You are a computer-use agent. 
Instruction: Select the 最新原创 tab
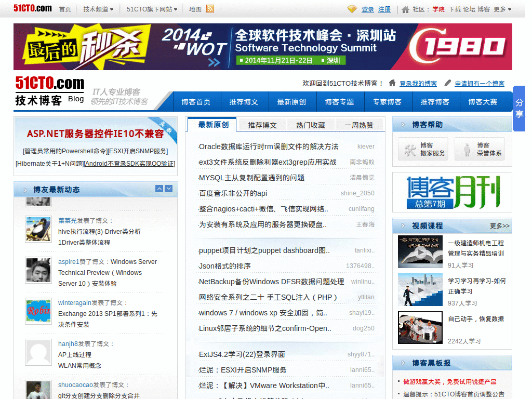click(x=213, y=125)
